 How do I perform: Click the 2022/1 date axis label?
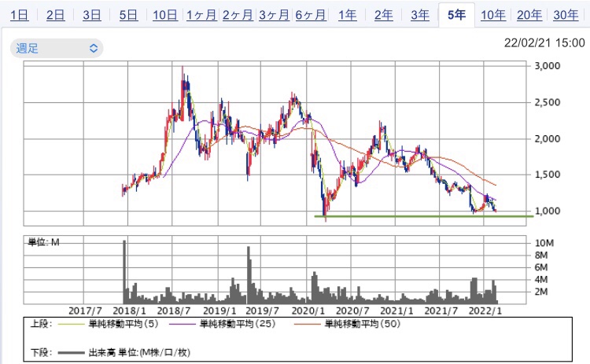point(485,311)
